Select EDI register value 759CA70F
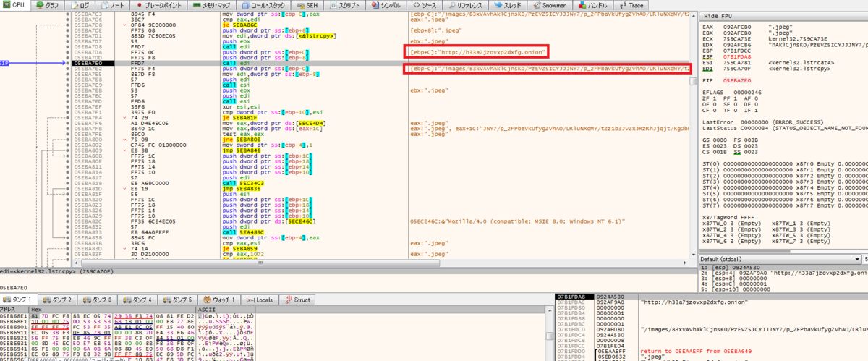868x361 pixels. tap(736, 70)
